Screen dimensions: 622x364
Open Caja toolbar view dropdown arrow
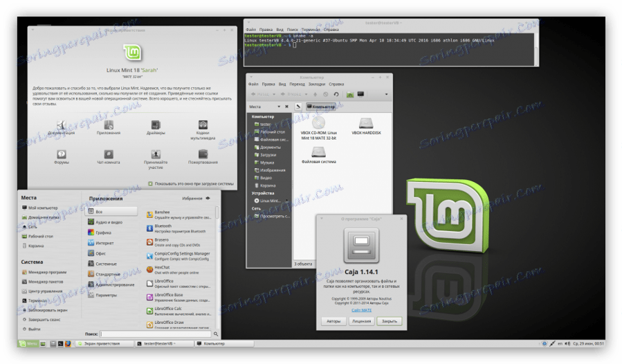click(x=386, y=95)
